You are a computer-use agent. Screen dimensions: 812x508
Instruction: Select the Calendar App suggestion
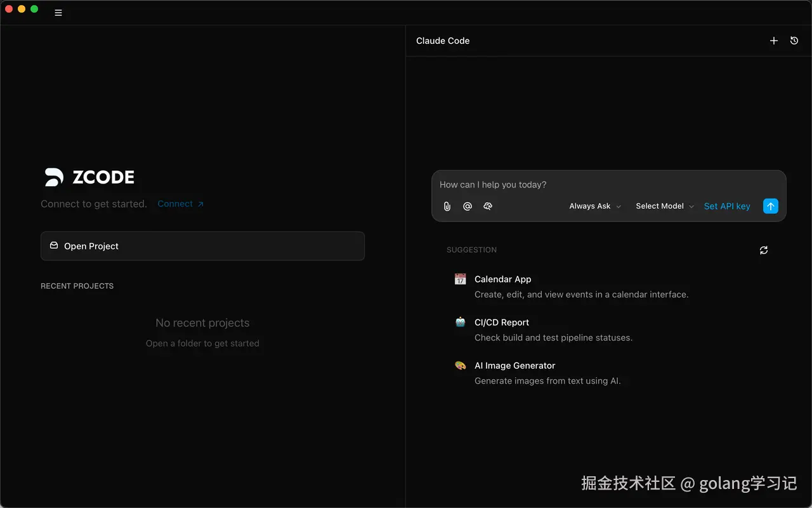tap(609, 286)
